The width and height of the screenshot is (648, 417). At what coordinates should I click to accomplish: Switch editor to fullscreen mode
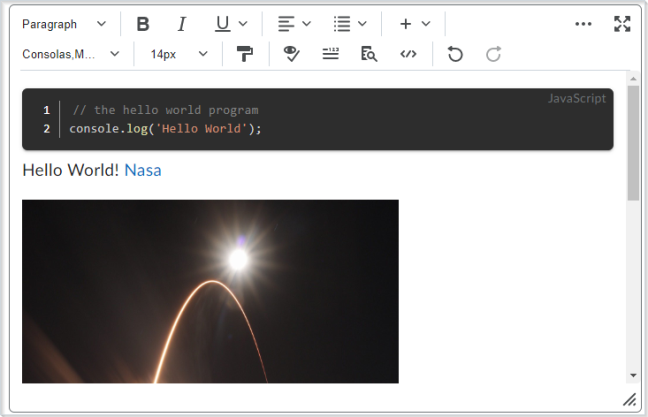pos(622,24)
